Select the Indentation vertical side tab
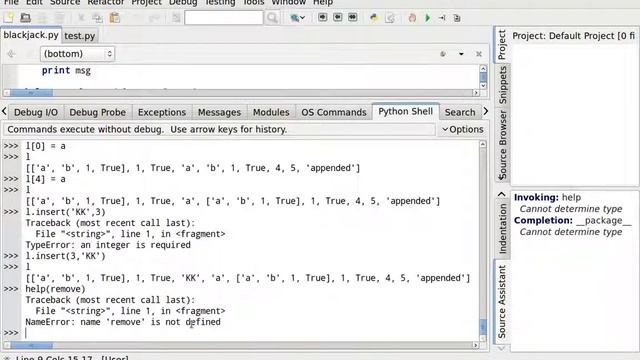This screenshot has width=640, height=360. (x=502, y=229)
